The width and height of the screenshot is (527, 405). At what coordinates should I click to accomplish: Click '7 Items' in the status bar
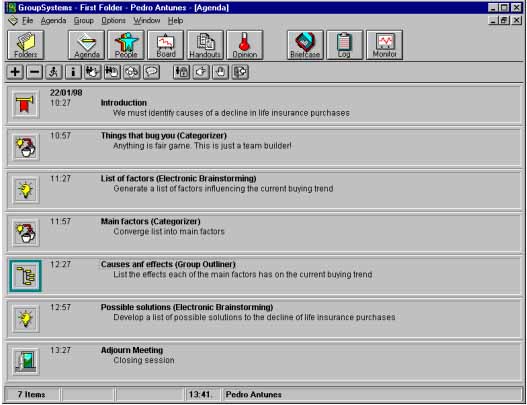(x=31, y=395)
